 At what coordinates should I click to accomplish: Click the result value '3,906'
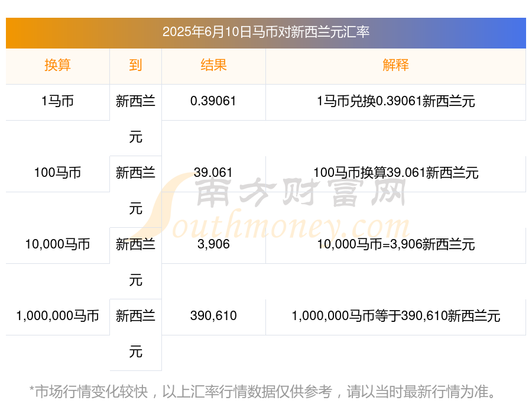[213, 244]
